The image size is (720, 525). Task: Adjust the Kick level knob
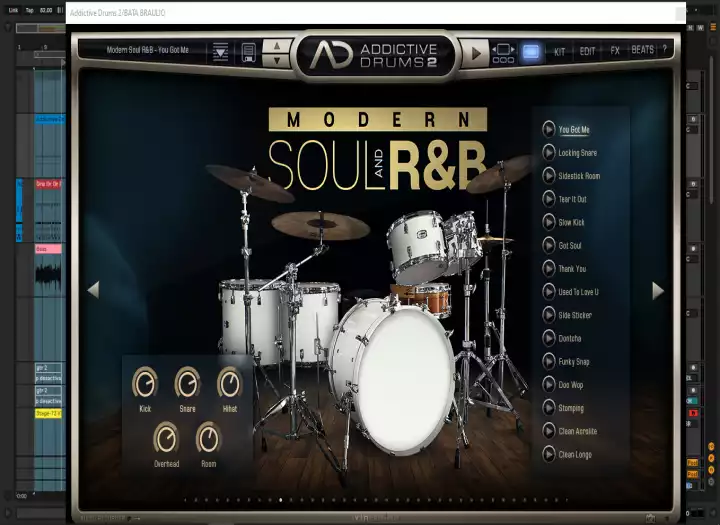[x=145, y=383]
